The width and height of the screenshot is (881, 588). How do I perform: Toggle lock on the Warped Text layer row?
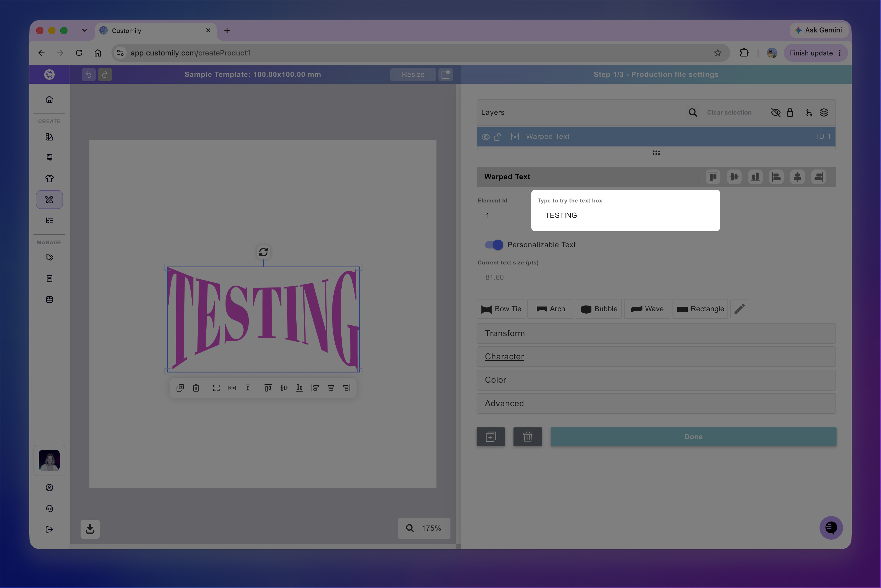[497, 137]
